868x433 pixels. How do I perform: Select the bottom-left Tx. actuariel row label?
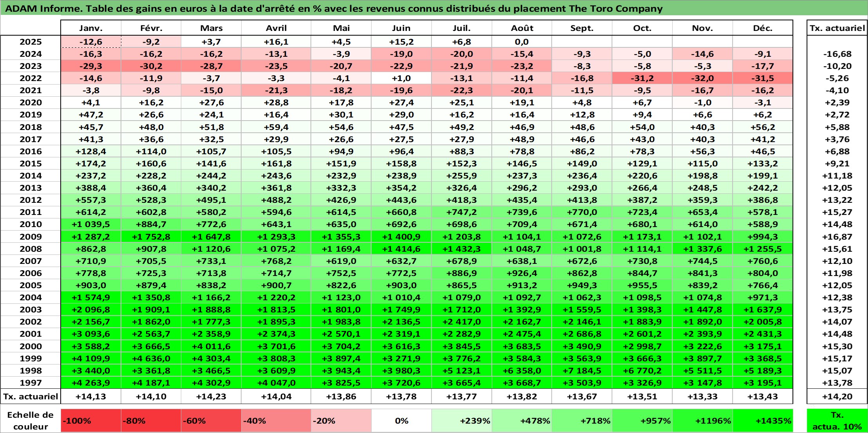pos(31,396)
